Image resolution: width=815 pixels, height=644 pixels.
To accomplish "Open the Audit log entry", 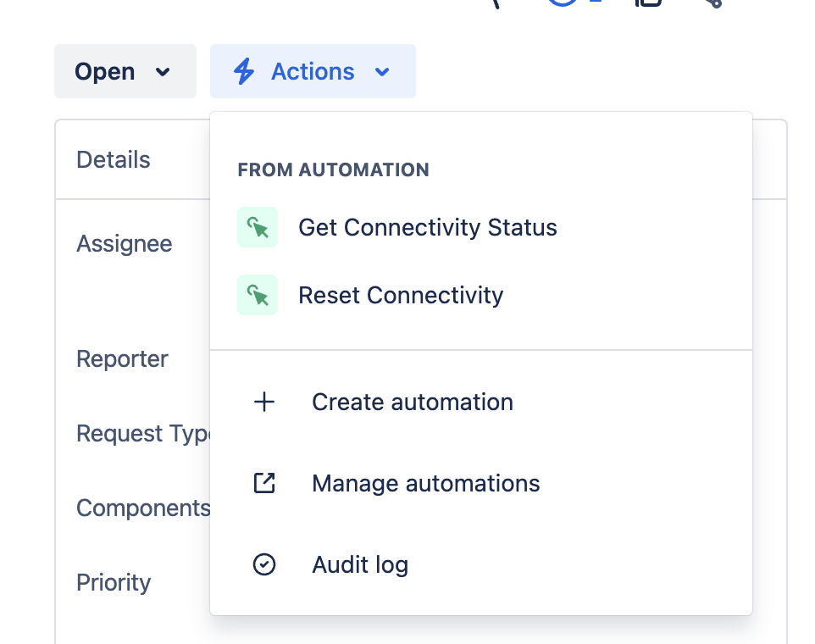I will point(359,564).
